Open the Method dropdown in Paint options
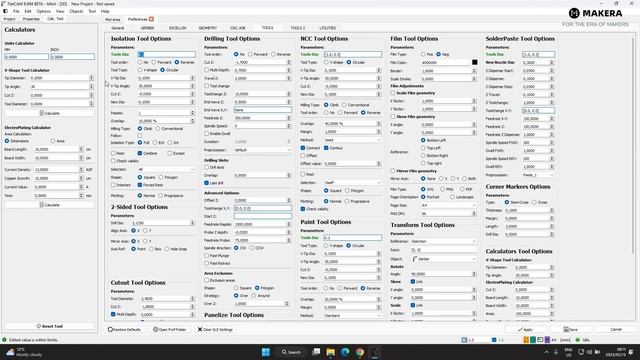The width and height of the screenshot is (640, 360). tap(352, 316)
